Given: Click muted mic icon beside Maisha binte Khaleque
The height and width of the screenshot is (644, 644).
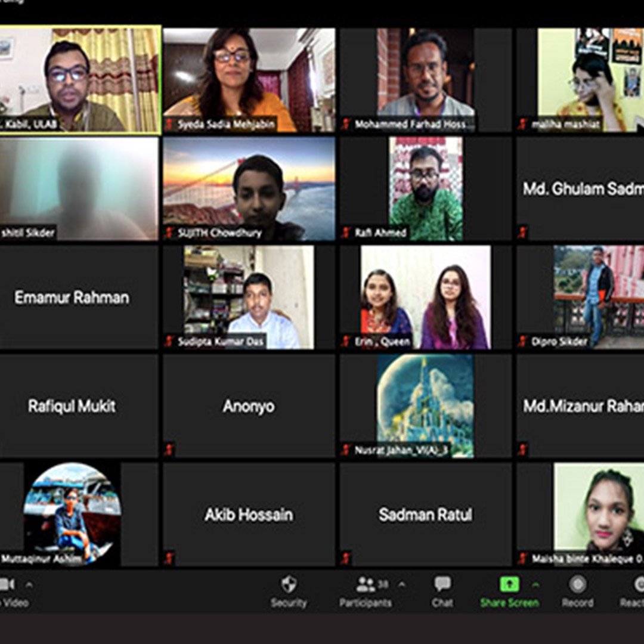Looking at the screenshot, I should coord(522,559).
